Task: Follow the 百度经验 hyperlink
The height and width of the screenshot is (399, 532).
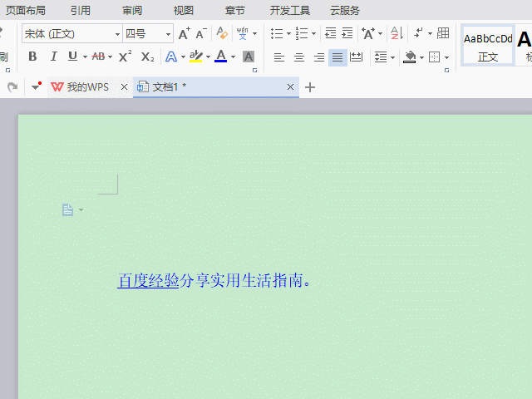Action: [x=148, y=281]
